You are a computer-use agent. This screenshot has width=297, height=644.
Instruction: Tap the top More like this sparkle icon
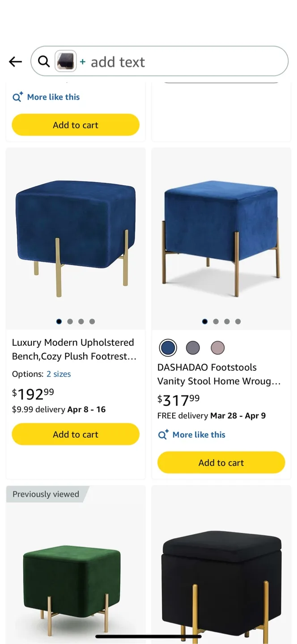pyautogui.click(x=17, y=97)
